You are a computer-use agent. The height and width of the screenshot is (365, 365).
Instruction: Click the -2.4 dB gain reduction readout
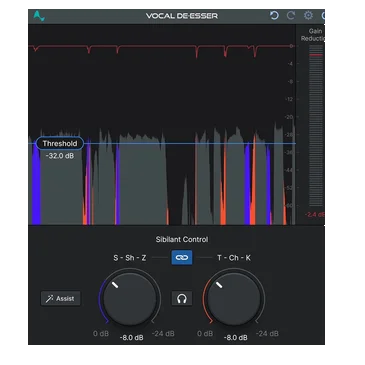pyautogui.click(x=315, y=214)
